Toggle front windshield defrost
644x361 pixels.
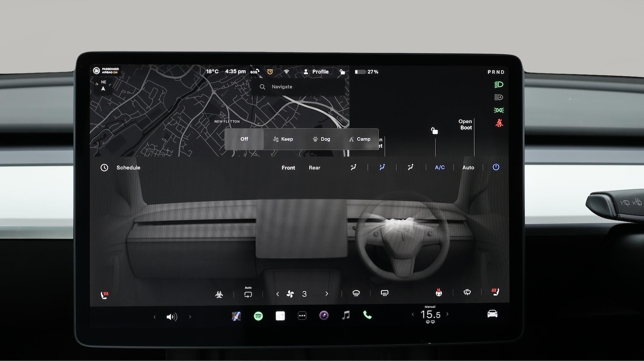(356, 293)
